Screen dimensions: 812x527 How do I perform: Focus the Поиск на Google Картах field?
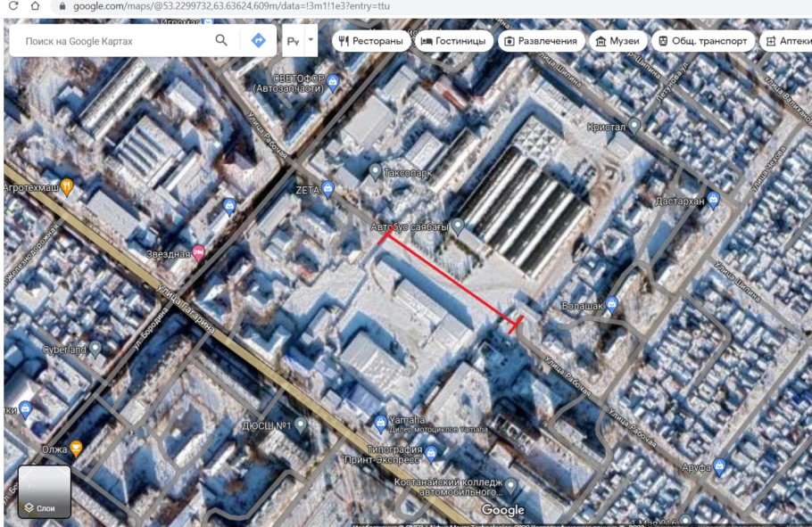[112, 41]
